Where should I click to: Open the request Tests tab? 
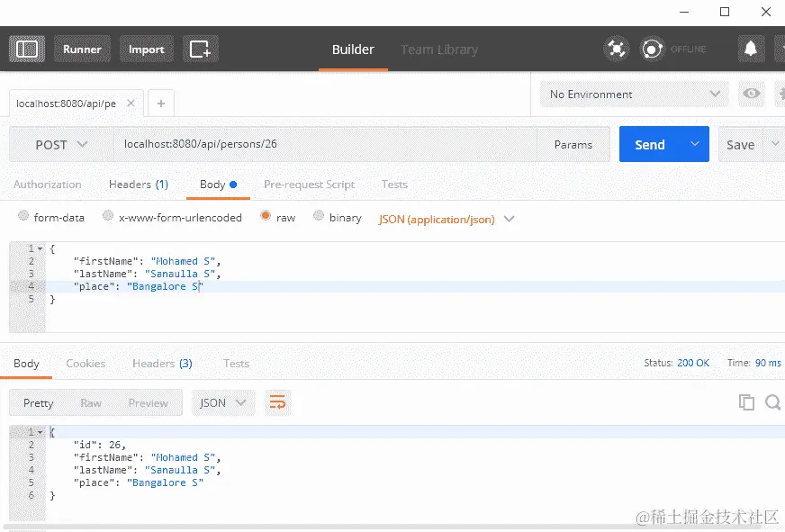(394, 185)
